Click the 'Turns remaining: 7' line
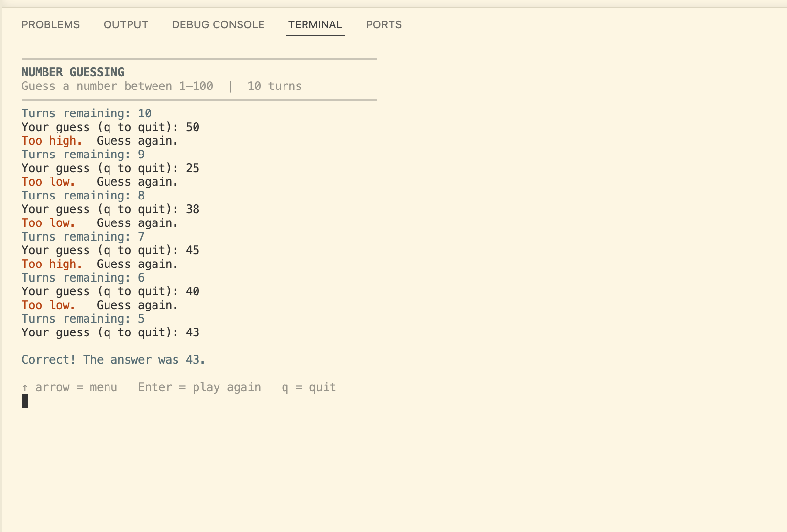787x532 pixels. tap(83, 237)
